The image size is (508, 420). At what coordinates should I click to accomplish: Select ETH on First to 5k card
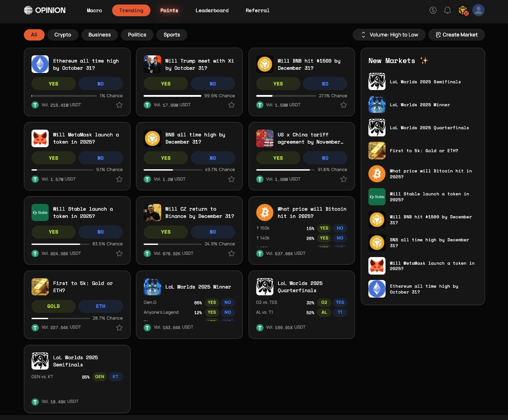click(x=101, y=306)
